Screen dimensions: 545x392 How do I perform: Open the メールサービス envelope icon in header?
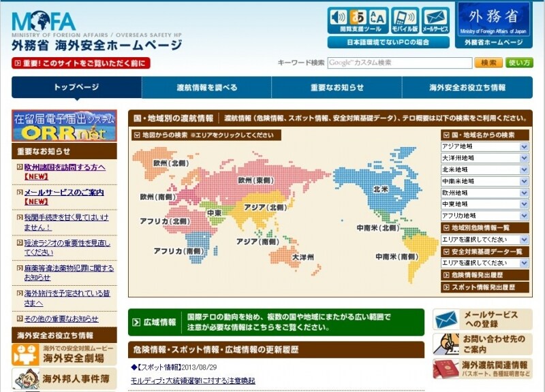435,20
